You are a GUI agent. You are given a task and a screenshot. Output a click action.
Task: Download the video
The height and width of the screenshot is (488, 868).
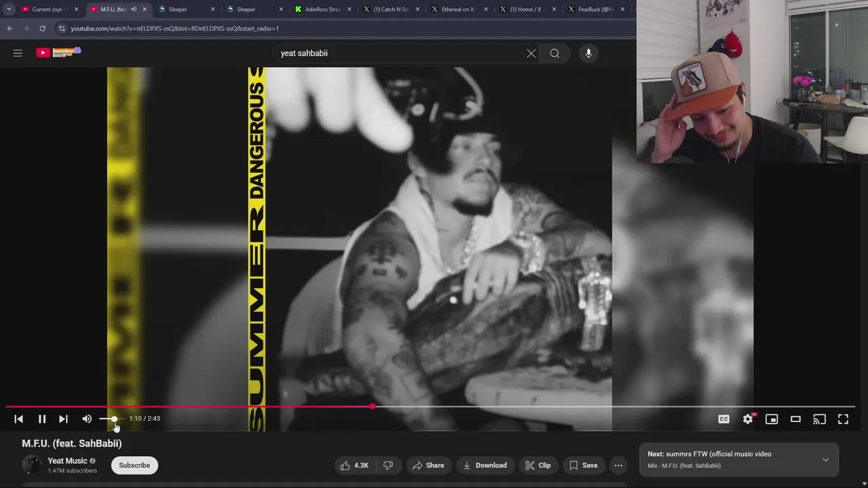click(x=485, y=466)
